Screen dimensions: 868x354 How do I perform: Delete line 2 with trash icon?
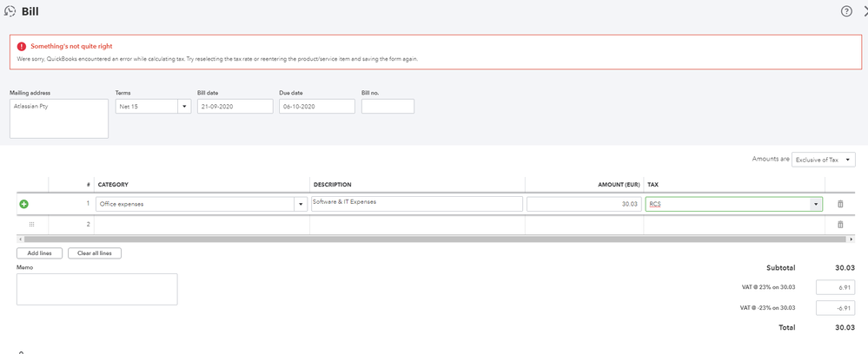click(x=840, y=224)
